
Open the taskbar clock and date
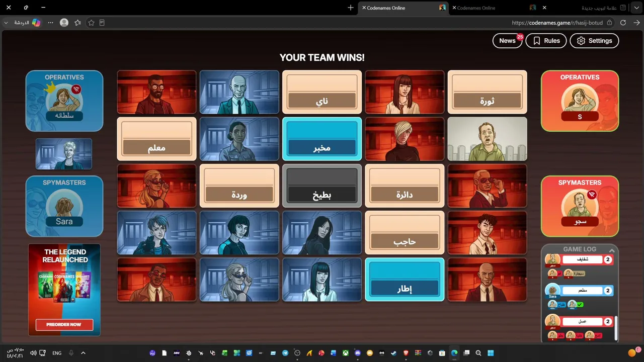pos(15,353)
